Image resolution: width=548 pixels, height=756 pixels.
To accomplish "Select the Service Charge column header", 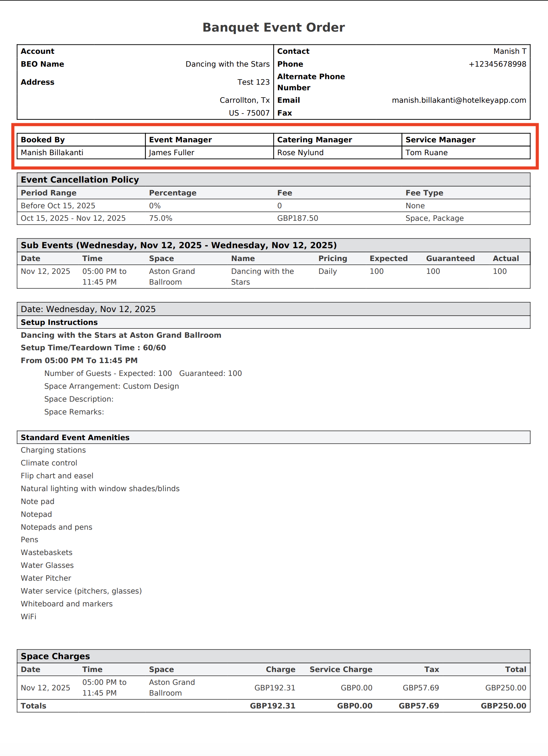I will click(x=341, y=670).
